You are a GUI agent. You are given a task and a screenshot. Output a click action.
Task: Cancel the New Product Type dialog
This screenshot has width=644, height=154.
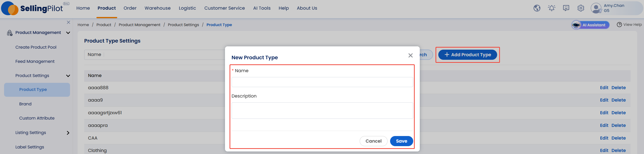(x=373, y=141)
